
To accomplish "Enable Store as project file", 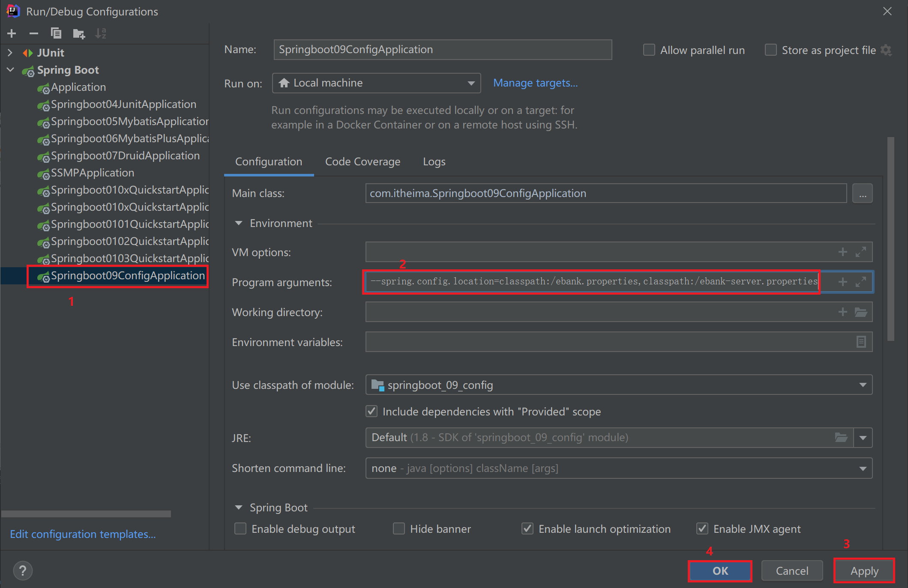I will click(x=771, y=50).
